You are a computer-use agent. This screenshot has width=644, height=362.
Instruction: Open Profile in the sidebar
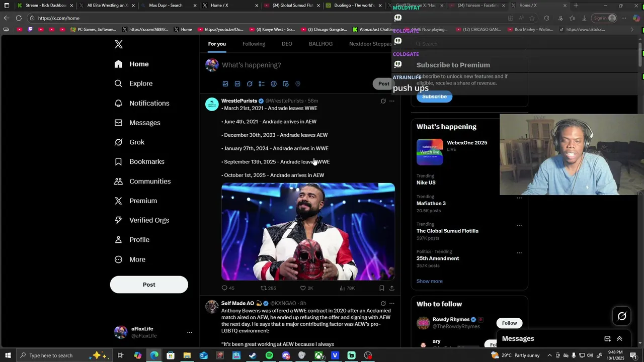point(132,240)
